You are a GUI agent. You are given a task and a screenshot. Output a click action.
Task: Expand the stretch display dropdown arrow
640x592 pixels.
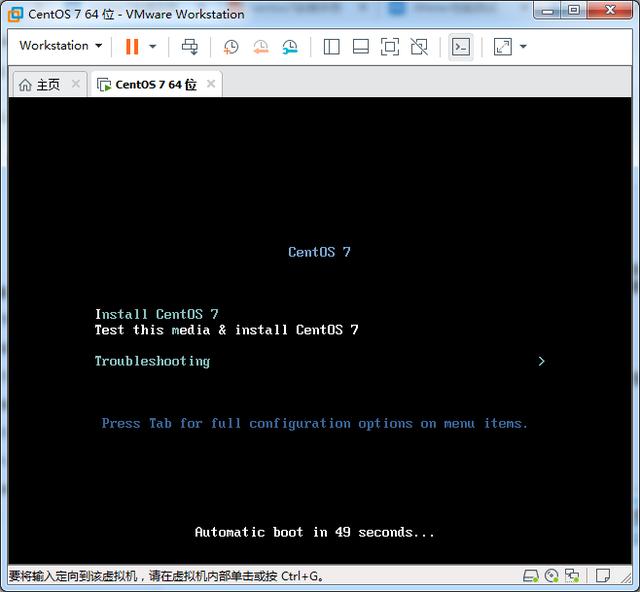tap(523, 47)
